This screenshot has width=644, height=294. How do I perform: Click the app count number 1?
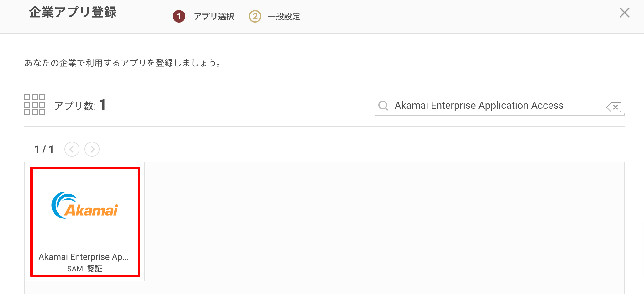point(102,105)
